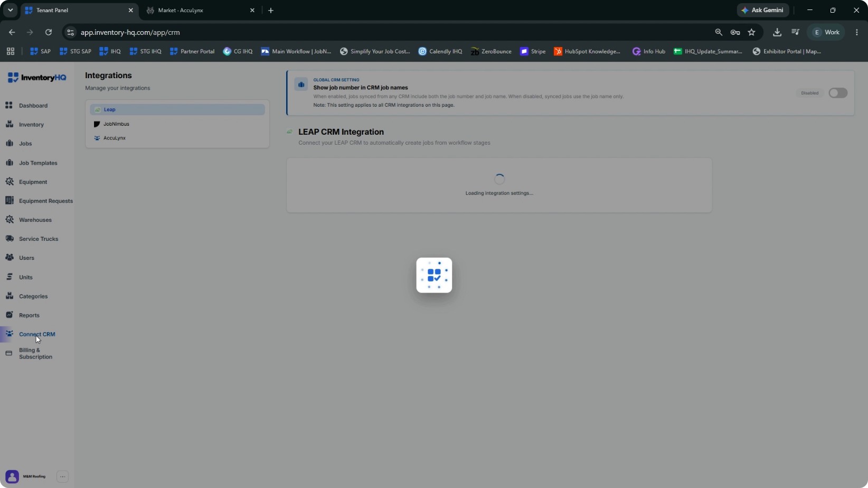
Task: Select Connect CRM in sidebar
Action: click(x=37, y=334)
